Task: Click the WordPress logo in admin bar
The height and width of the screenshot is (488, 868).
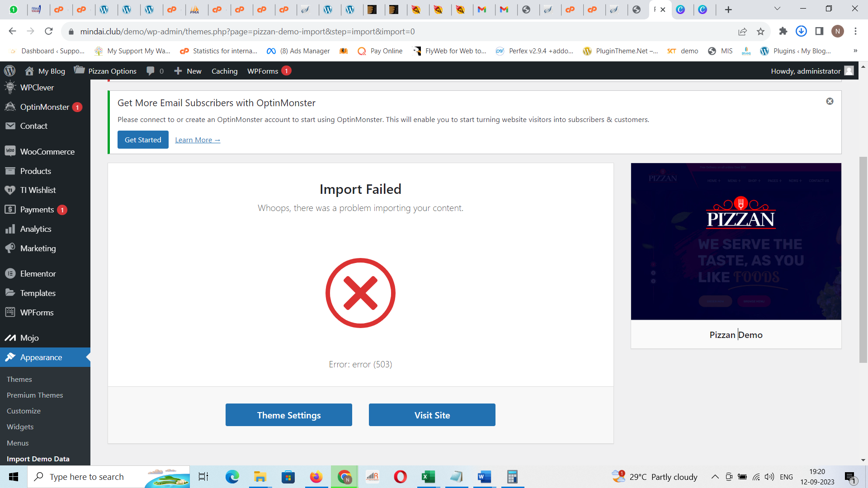Action: click(x=9, y=71)
